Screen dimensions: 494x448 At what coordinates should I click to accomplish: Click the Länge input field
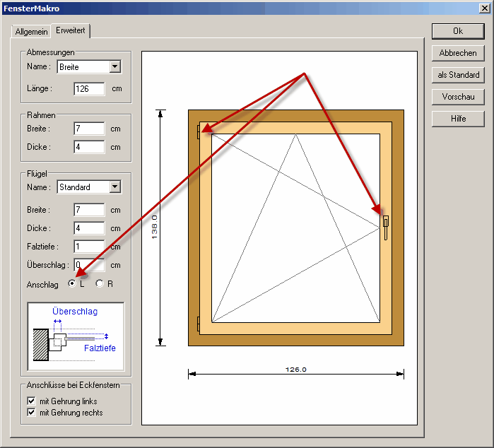coord(89,89)
